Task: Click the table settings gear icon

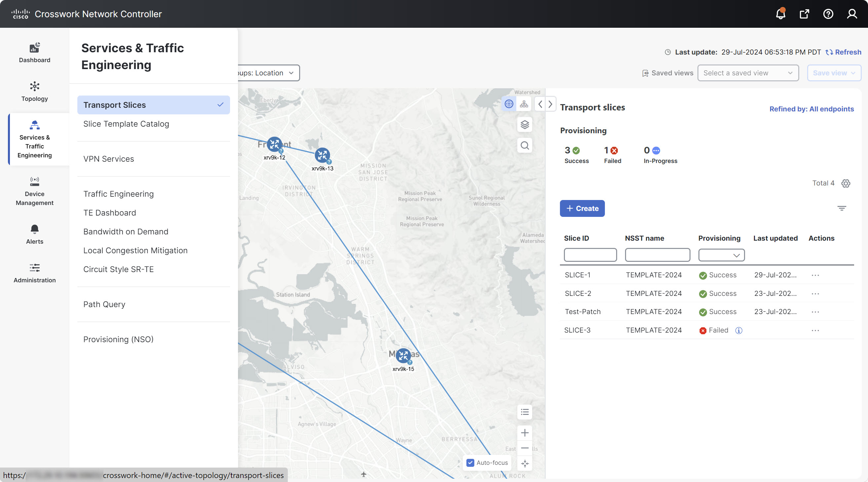Action: [x=846, y=183]
